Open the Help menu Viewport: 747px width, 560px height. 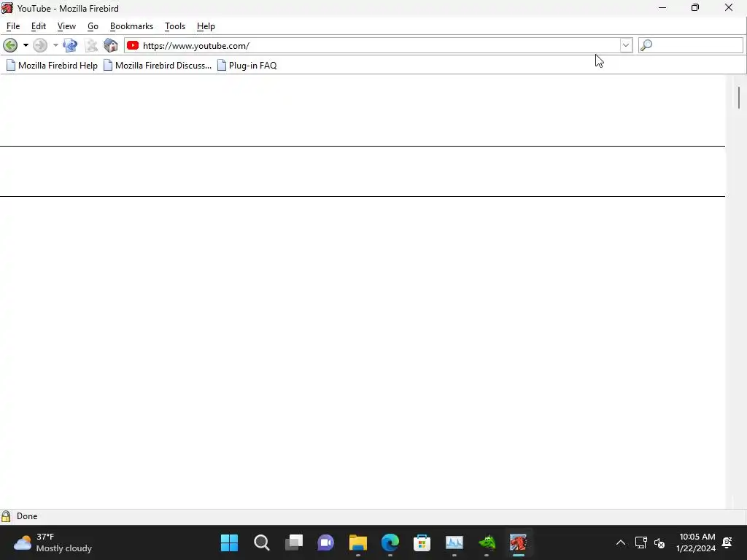coord(206,26)
